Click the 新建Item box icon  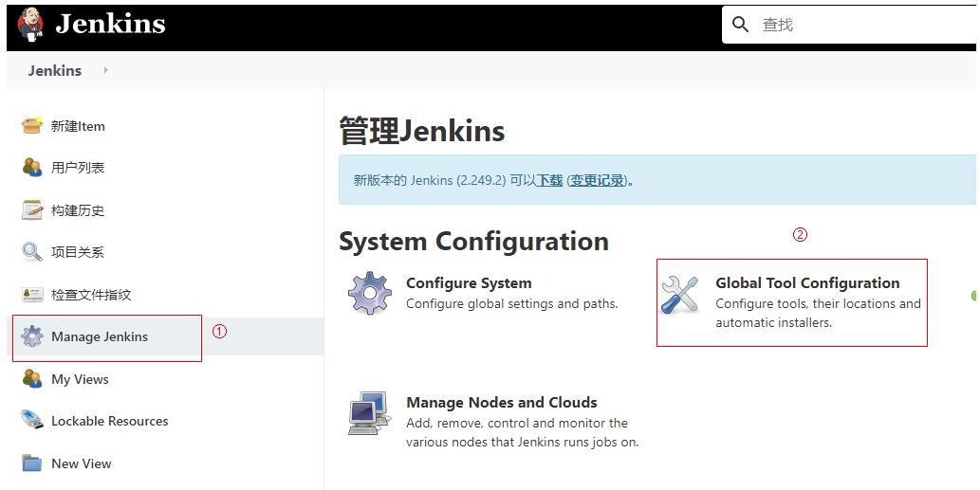coord(32,125)
